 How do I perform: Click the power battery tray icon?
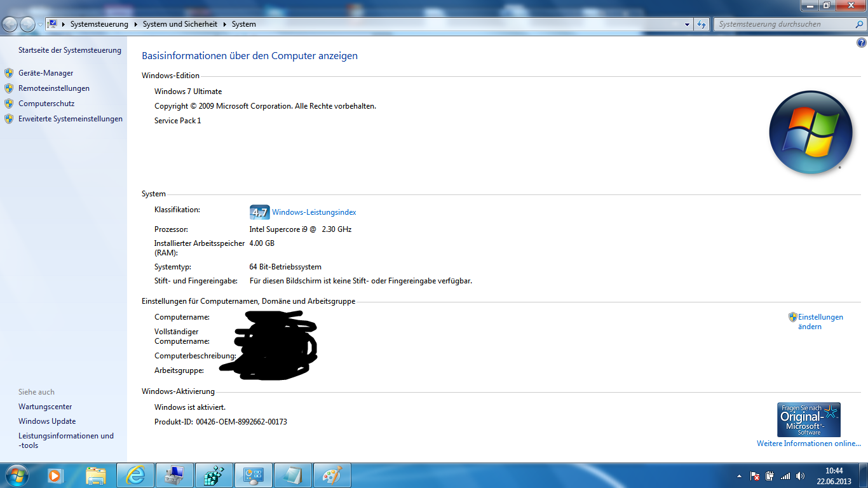(x=770, y=475)
